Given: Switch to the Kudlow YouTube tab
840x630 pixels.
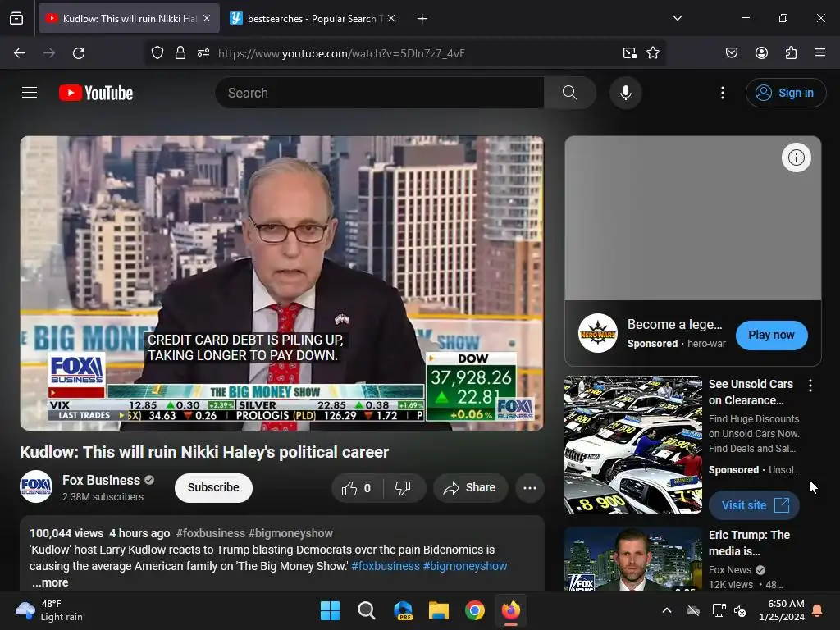Looking at the screenshot, I should click(129, 18).
